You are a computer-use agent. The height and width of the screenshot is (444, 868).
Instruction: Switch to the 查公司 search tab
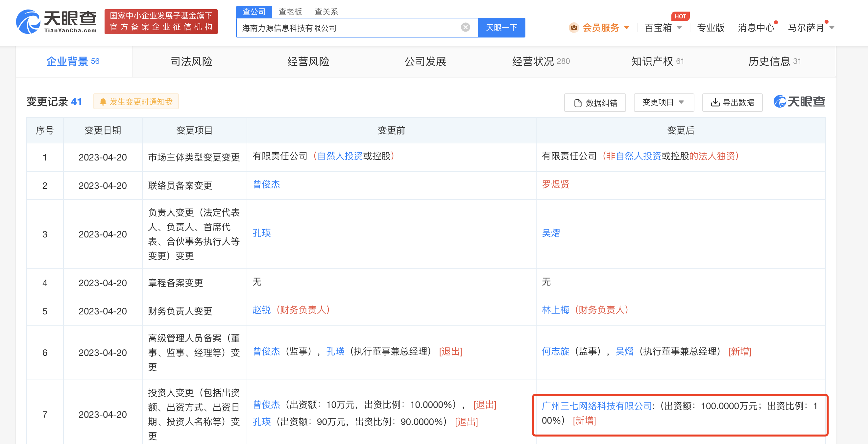(x=254, y=12)
